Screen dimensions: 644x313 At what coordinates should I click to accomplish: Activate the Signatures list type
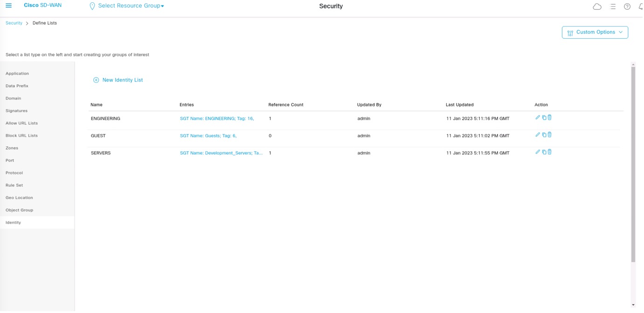point(16,110)
